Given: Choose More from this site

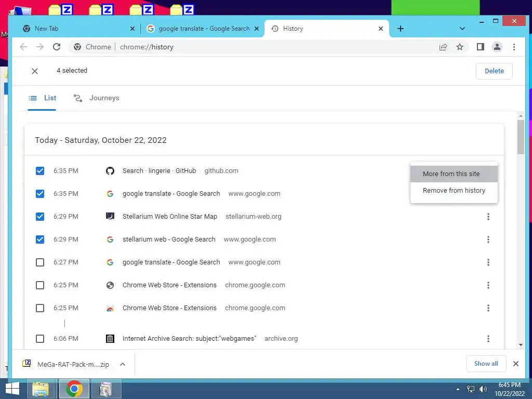Looking at the screenshot, I should 454,174.
